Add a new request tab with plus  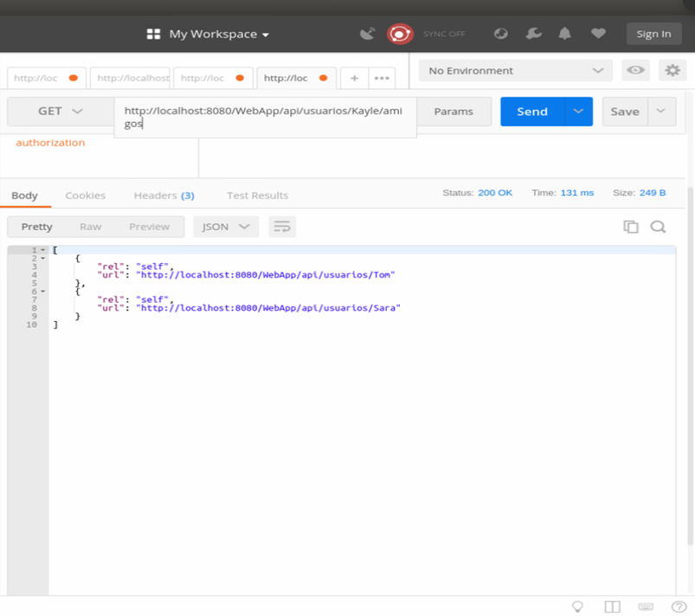pyautogui.click(x=354, y=78)
